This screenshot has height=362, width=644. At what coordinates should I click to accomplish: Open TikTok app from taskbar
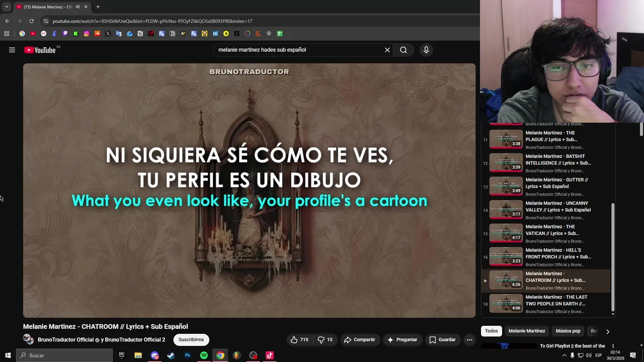click(x=270, y=355)
